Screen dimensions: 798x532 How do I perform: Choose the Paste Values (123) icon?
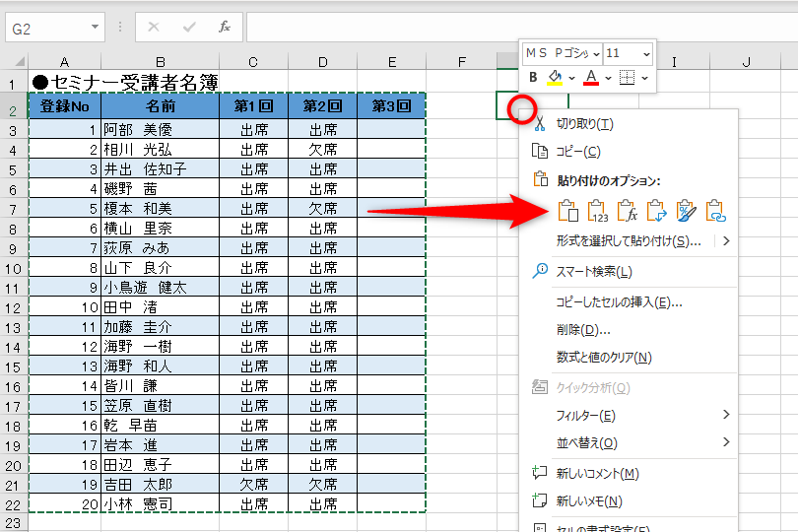[x=597, y=210]
